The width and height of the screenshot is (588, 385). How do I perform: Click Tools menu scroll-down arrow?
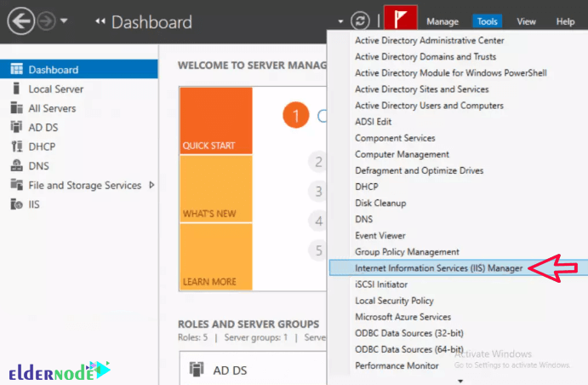tap(460, 381)
